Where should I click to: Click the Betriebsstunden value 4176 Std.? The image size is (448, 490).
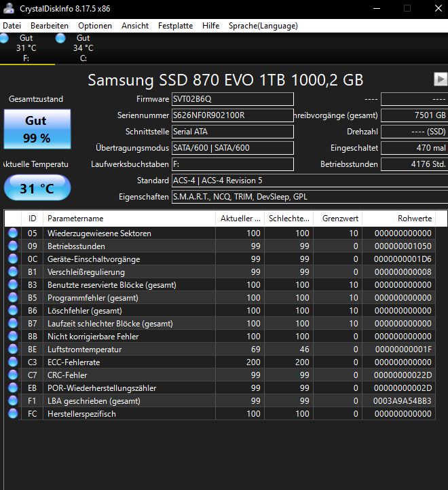click(x=414, y=164)
